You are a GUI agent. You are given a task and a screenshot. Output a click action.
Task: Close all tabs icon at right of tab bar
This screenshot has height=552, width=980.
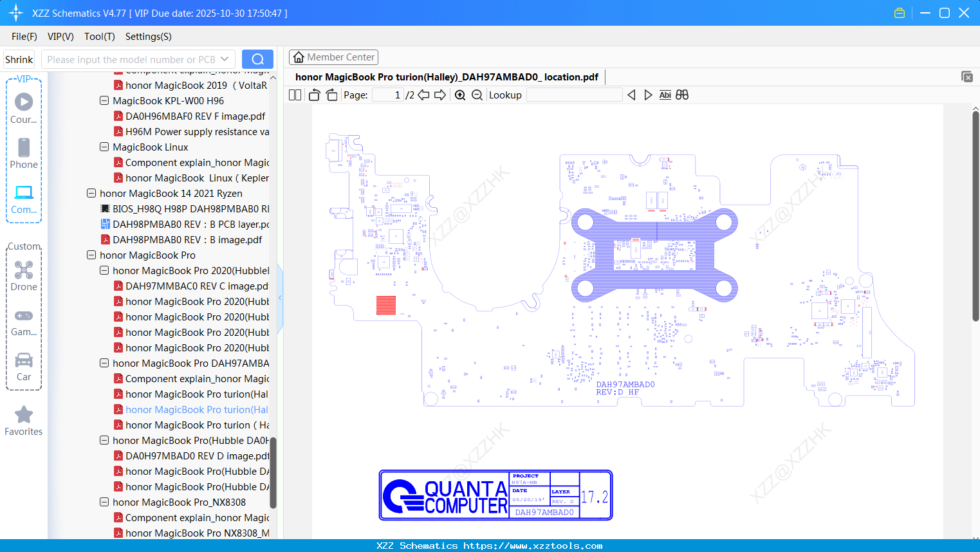967,77
